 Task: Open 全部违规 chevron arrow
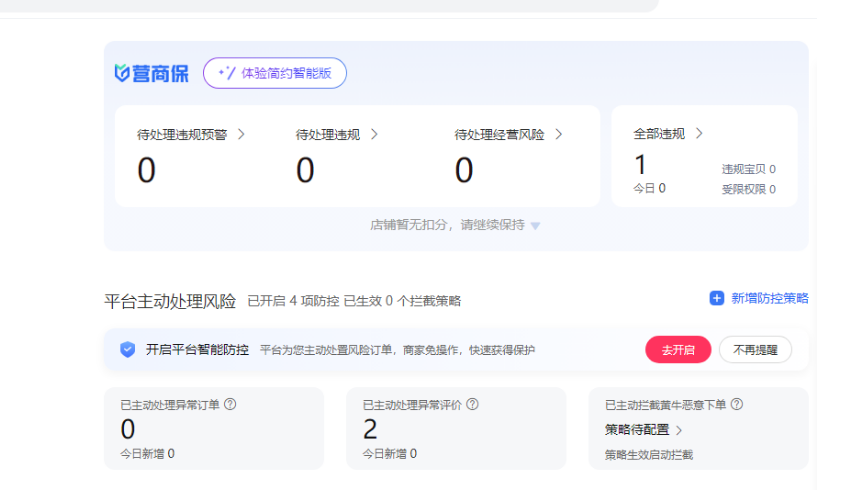pos(699,133)
